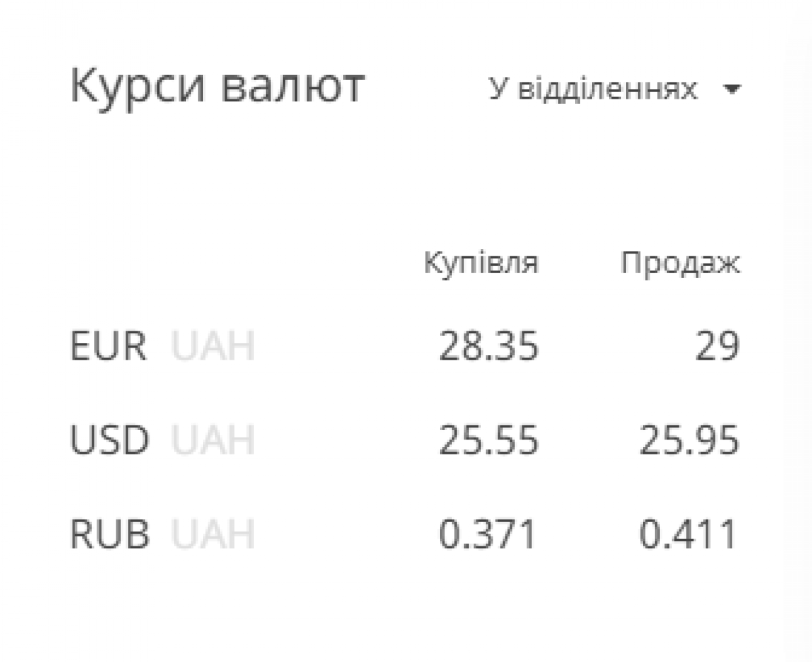Click the USD buy rate 25.55
This screenshot has height=662, width=812.
pos(489,441)
